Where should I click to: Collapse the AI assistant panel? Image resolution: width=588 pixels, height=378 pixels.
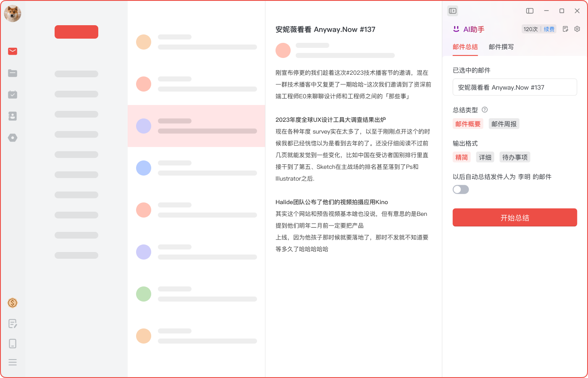[452, 11]
